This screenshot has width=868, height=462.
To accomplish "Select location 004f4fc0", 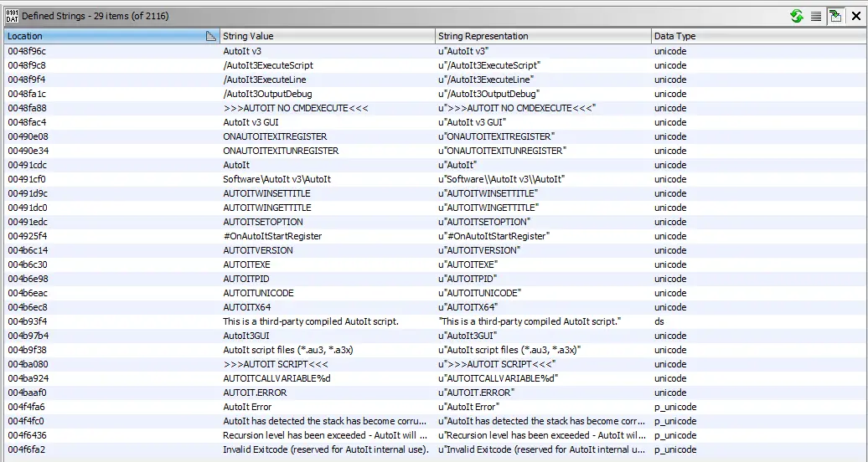I will pyautogui.click(x=25, y=421).
